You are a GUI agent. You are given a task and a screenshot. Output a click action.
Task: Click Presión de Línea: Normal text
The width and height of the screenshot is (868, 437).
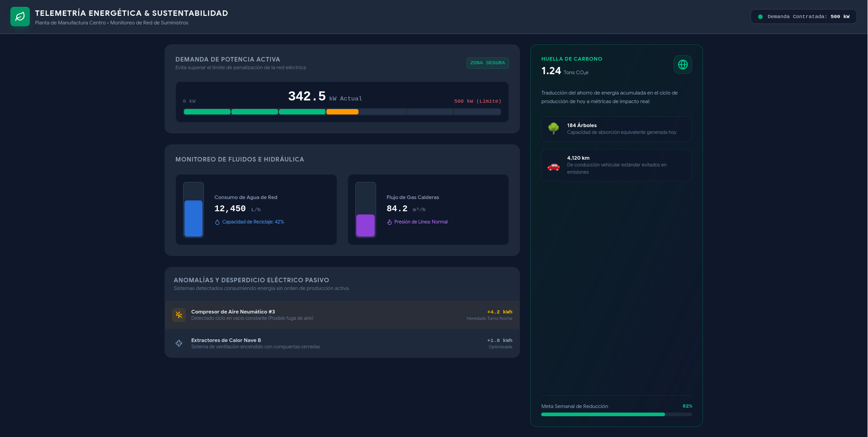[421, 222]
